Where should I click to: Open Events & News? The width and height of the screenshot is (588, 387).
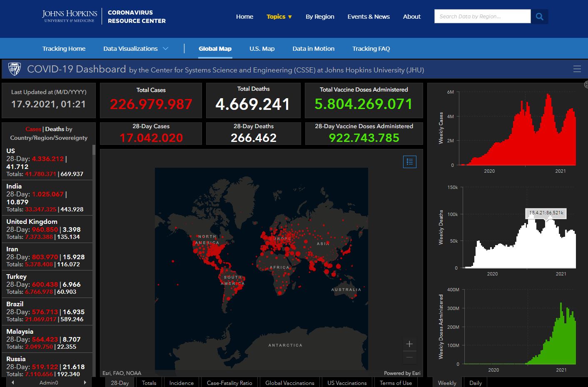[x=369, y=17]
